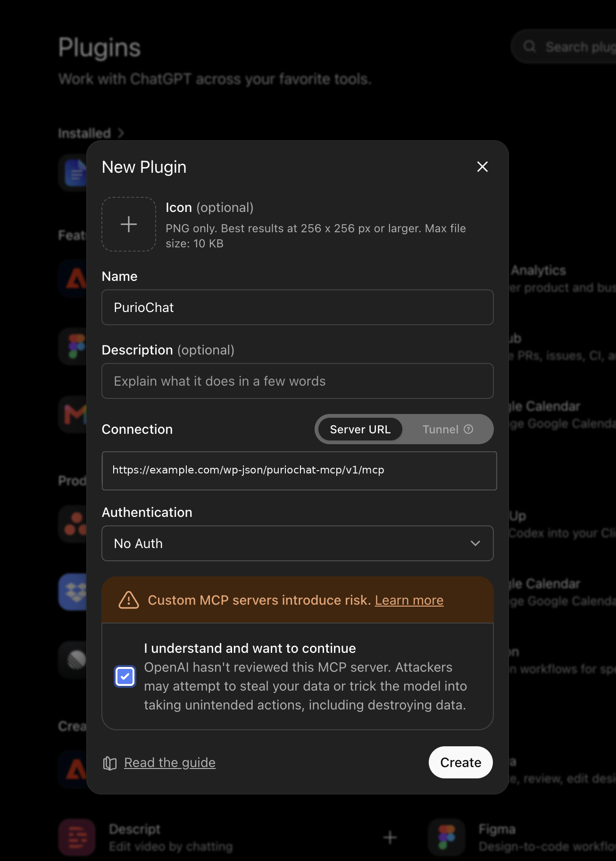Expand the Installed section chevron
This screenshot has width=616, height=861.
[121, 133]
